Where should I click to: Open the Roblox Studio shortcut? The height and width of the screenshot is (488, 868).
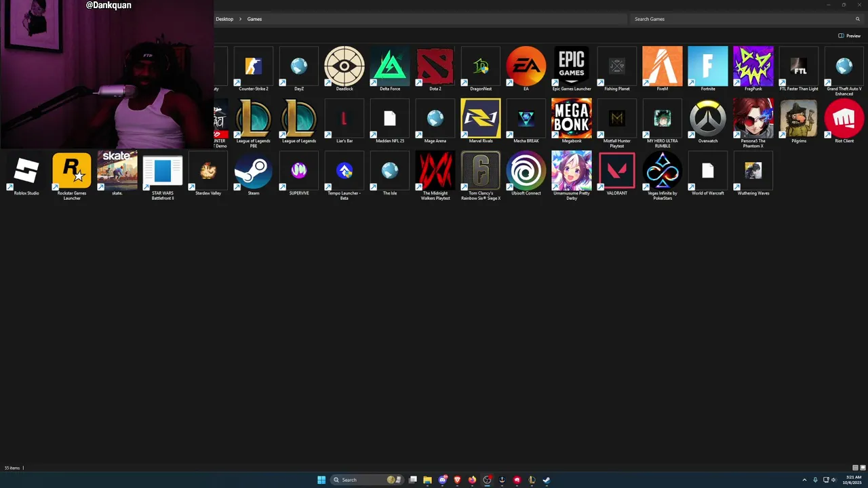click(x=26, y=173)
